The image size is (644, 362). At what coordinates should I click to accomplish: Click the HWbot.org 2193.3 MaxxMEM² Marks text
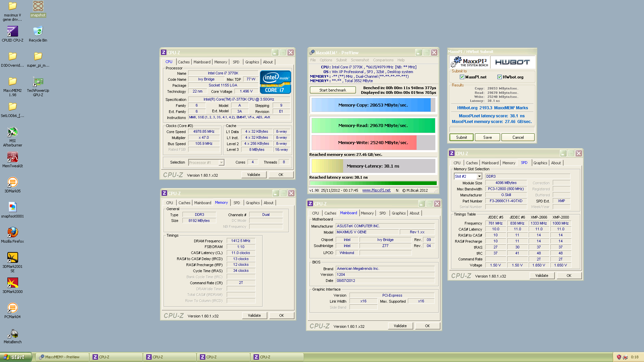point(492,108)
